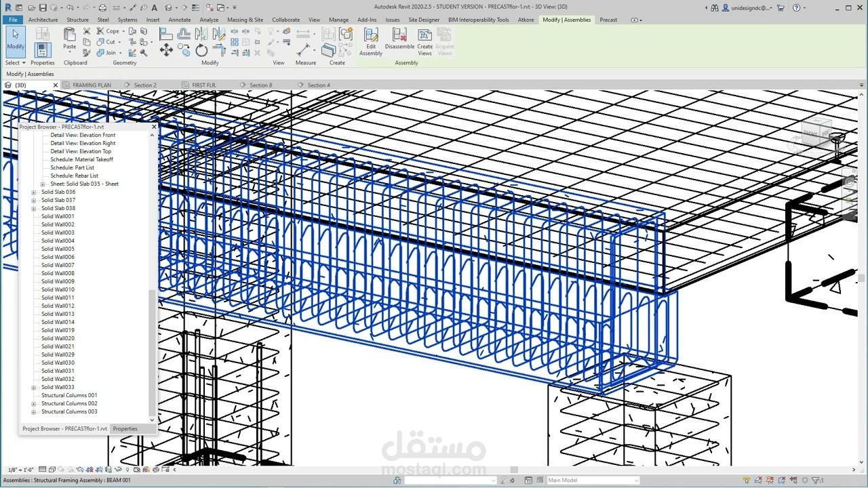Open the view scale 1/8" = 1'-0" selector

21,470
